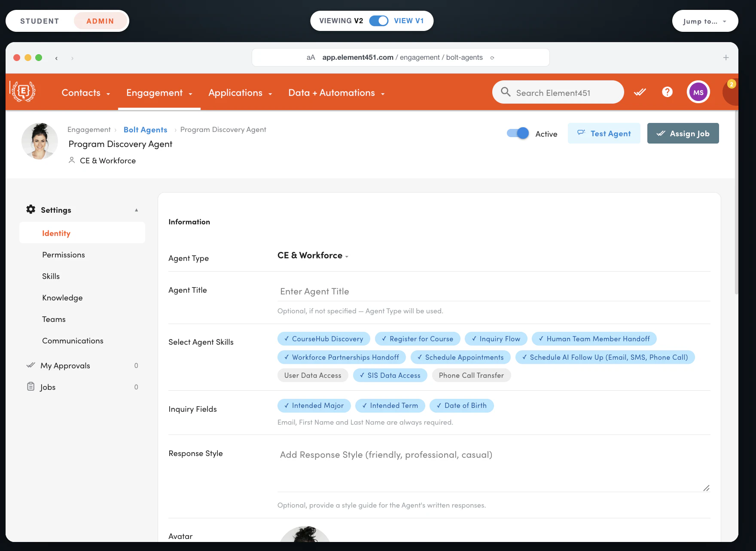
Task: Deselect the Intended Term inquiry field
Action: tap(390, 406)
